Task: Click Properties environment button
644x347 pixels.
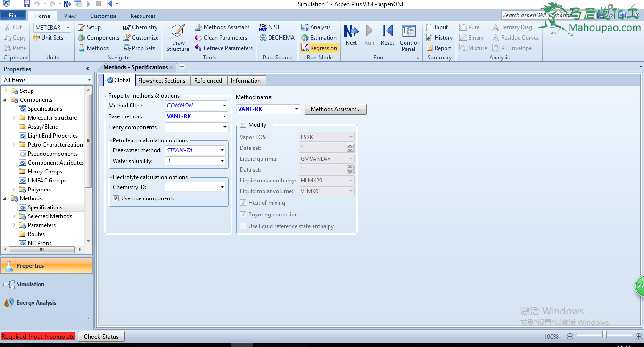Action: coord(46,266)
